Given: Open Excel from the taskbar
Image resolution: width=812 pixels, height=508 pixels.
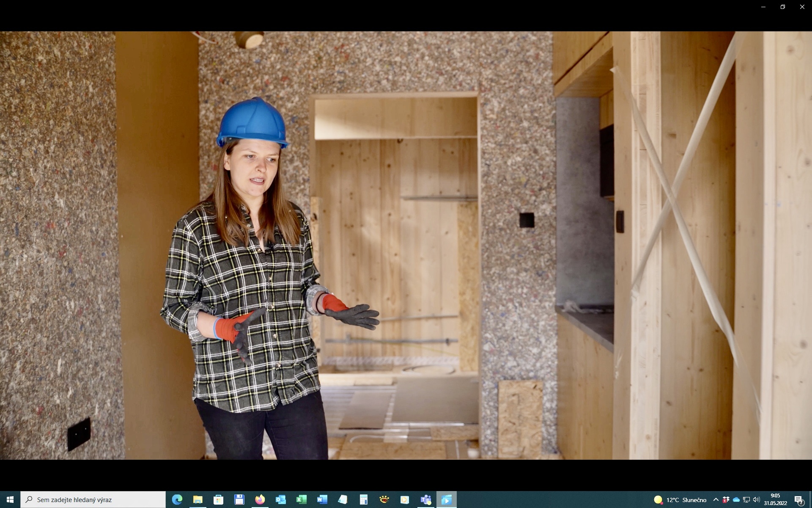Looking at the screenshot, I should click(x=302, y=500).
